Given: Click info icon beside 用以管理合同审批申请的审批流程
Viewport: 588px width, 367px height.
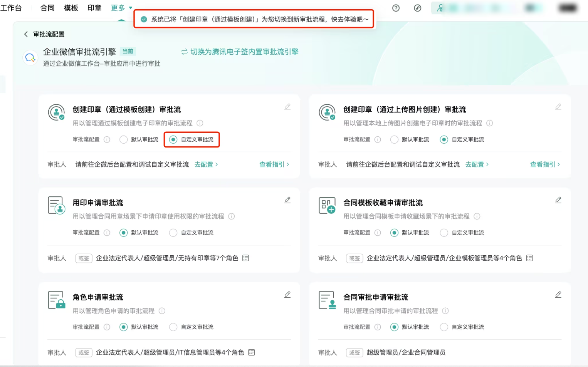Looking at the screenshot, I should [445, 311].
